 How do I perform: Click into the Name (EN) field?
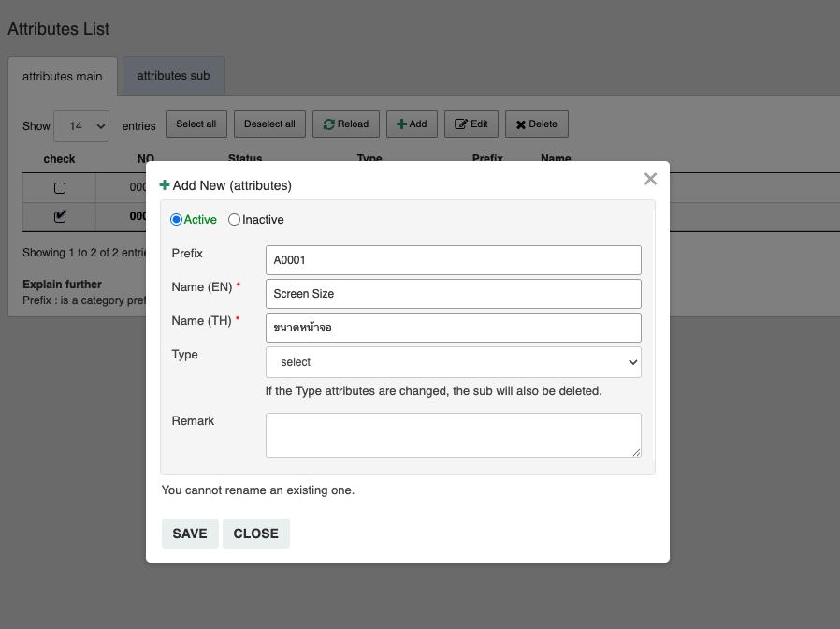[x=454, y=294]
